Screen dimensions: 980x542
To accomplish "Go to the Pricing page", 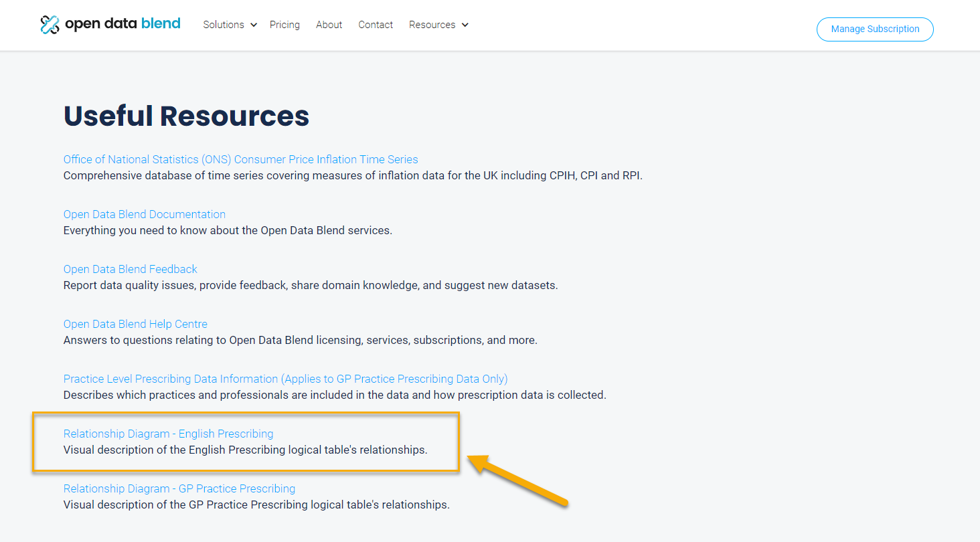I will [284, 25].
